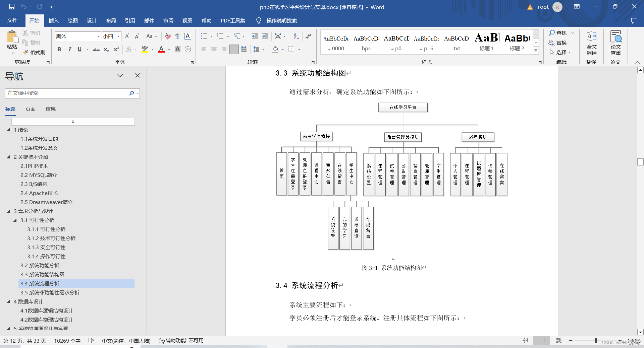This screenshot has height=348, width=644.
Task: Open the font color picker arrow
Action: point(169,50)
